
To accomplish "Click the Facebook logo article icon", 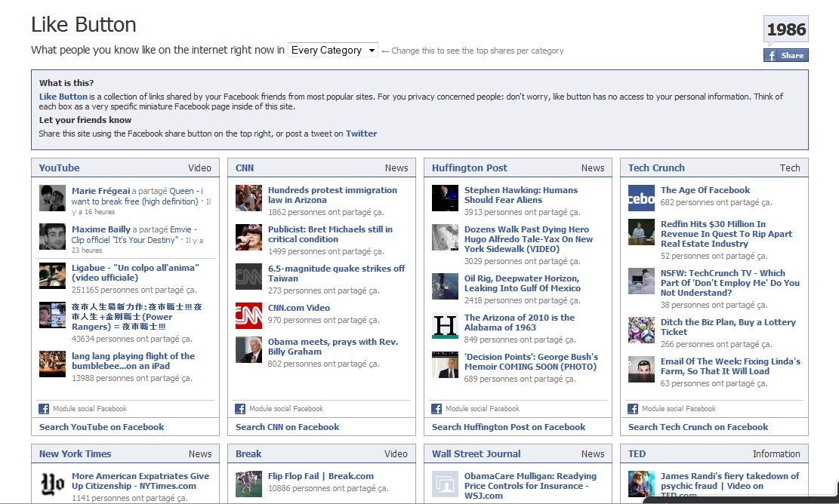I will click(642, 198).
